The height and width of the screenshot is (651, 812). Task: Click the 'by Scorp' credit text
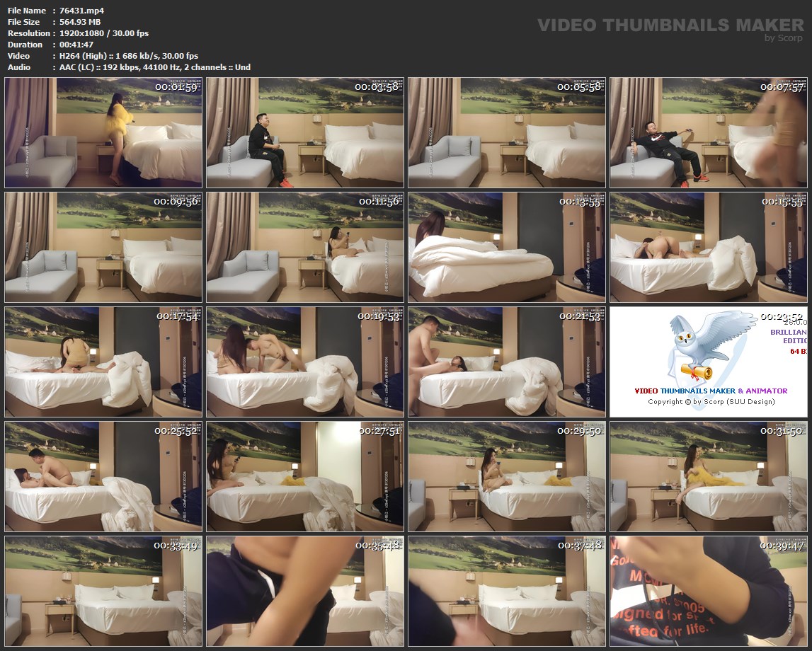pos(784,38)
